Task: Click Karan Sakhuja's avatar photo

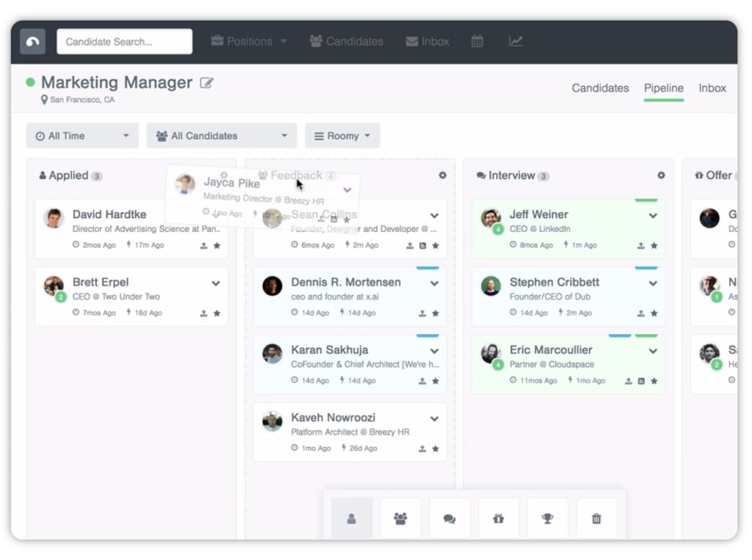Action: [272, 353]
